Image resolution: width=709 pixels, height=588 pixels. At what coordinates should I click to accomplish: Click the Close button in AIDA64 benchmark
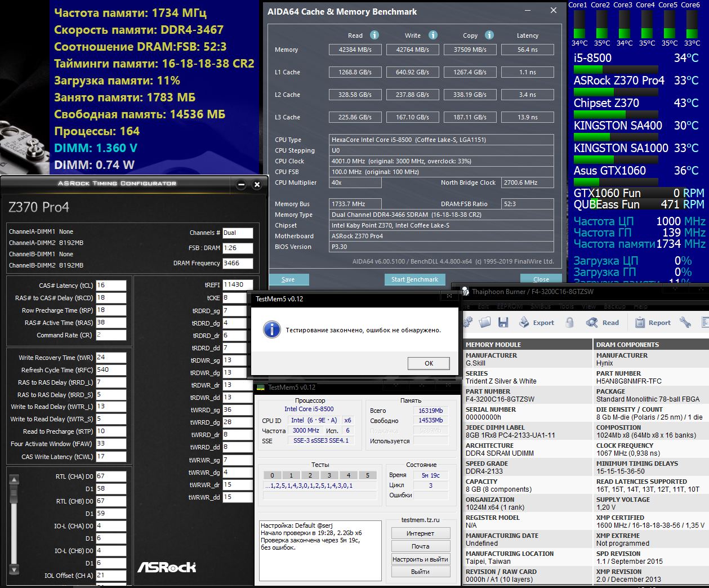point(541,279)
